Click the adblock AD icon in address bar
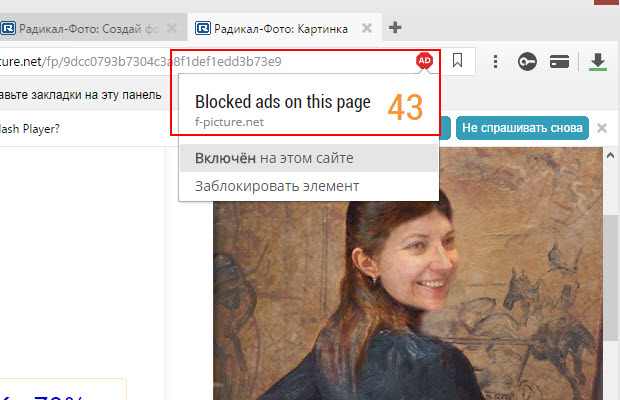 click(425, 61)
